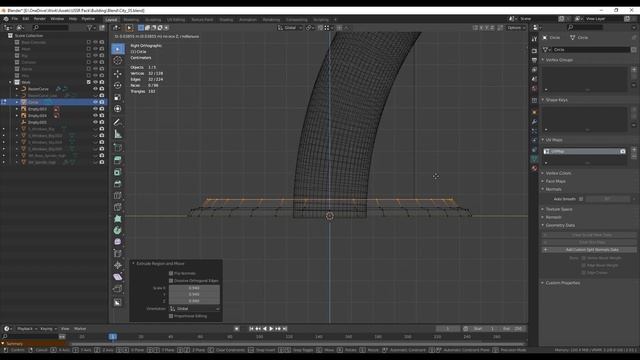Enable Proportional Editing checkbox
Screen dimensions: 640x360
coord(171,316)
